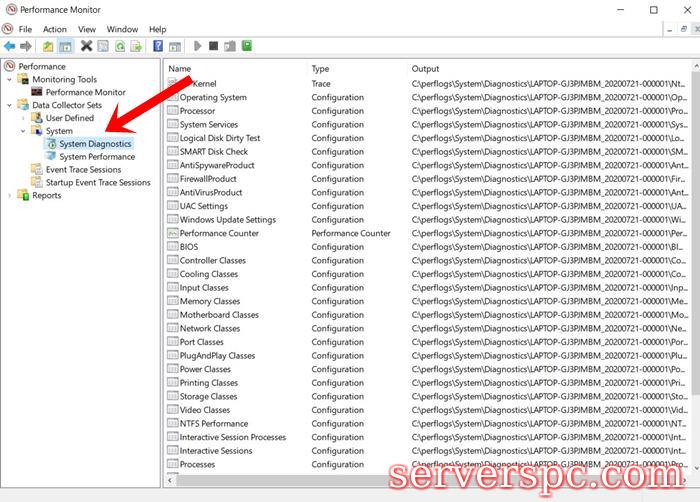Collapse the Data Collector Sets node
The image size is (700, 502).
(10, 105)
